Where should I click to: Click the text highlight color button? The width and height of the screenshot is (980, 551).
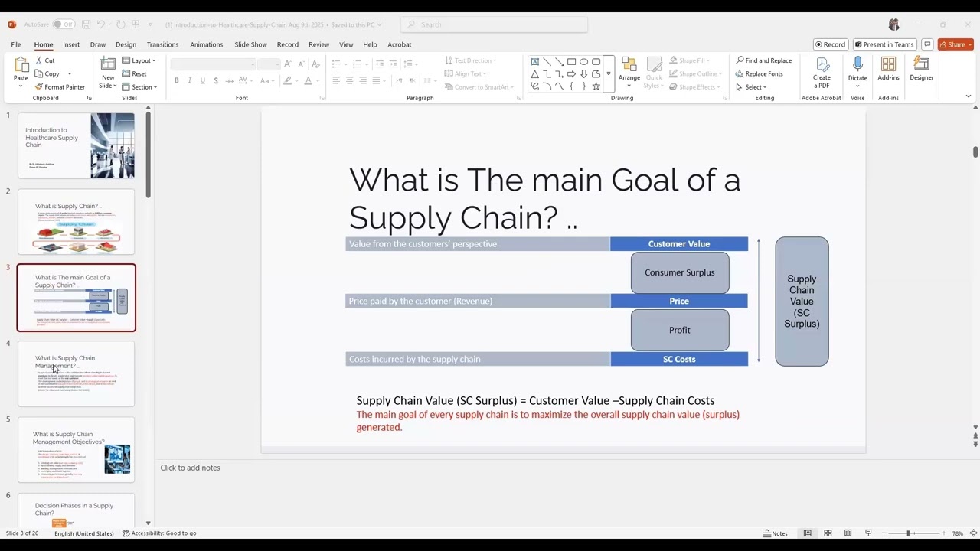(x=288, y=80)
